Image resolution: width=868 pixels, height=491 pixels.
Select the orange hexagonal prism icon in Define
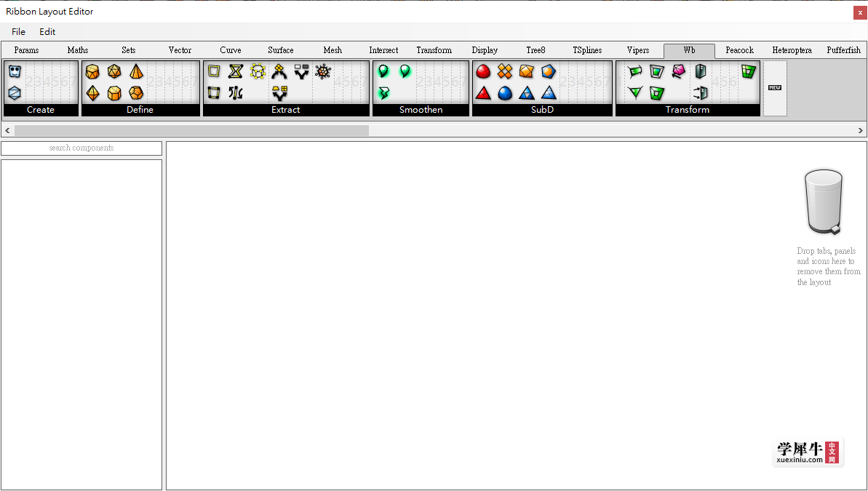click(x=114, y=93)
